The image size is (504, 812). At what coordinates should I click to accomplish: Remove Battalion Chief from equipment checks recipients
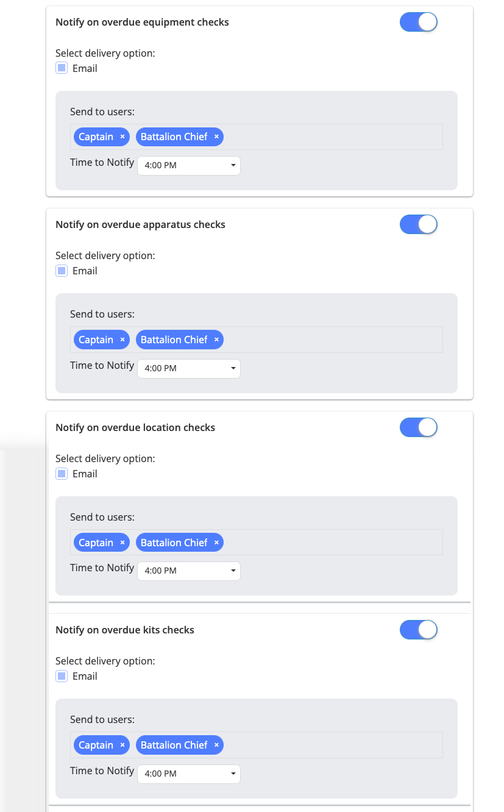point(216,137)
